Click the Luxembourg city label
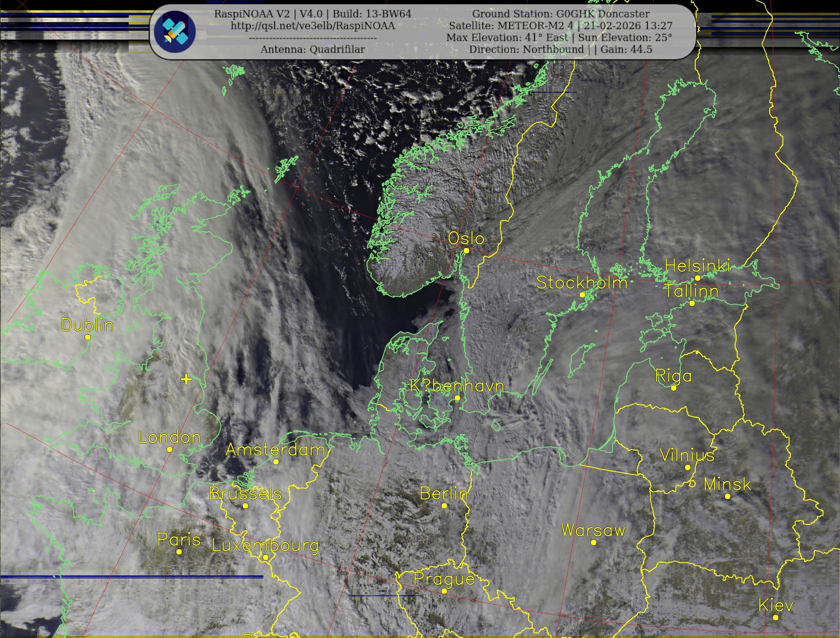Image resolution: width=840 pixels, height=638 pixels. click(x=265, y=546)
